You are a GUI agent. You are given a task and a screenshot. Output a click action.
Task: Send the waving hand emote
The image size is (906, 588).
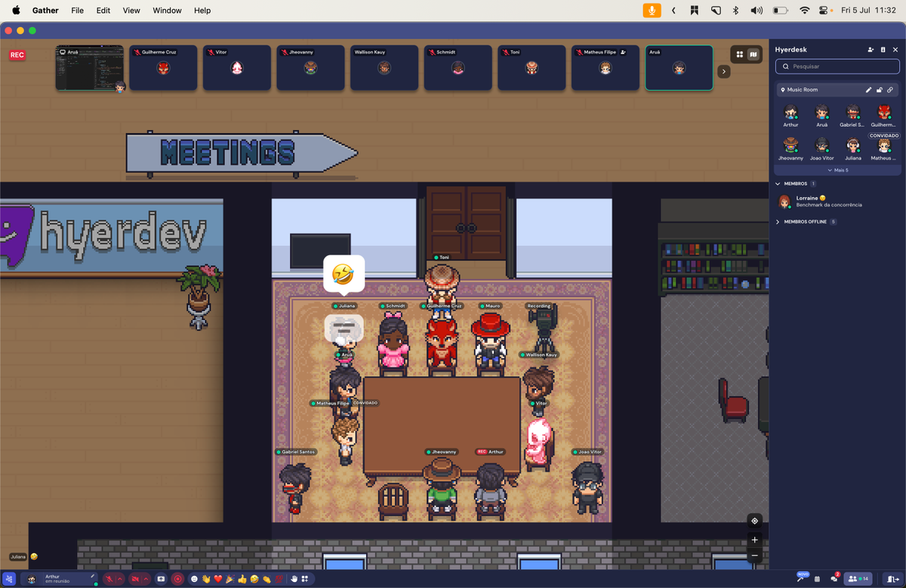point(206,579)
